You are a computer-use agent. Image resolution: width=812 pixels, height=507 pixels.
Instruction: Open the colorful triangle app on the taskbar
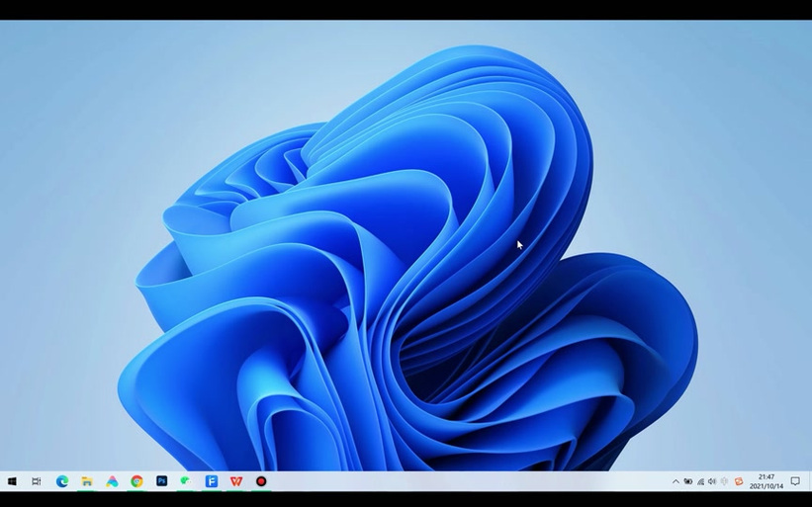point(112,481)
